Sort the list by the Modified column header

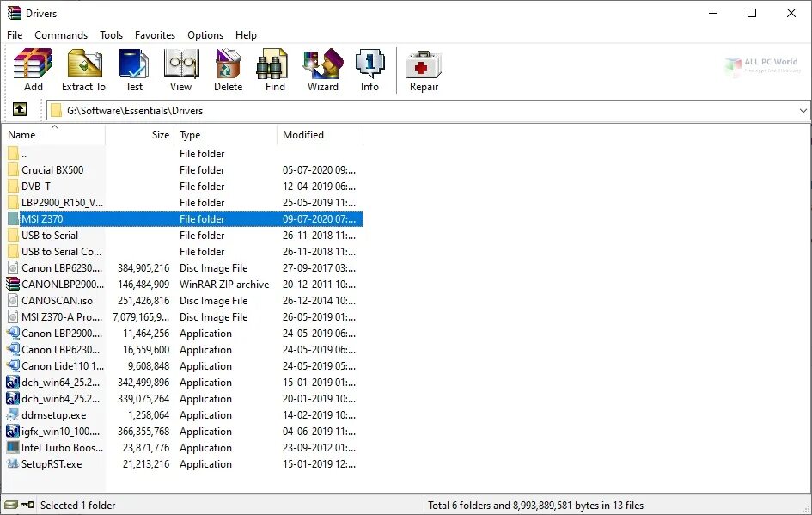pos(320,135)
